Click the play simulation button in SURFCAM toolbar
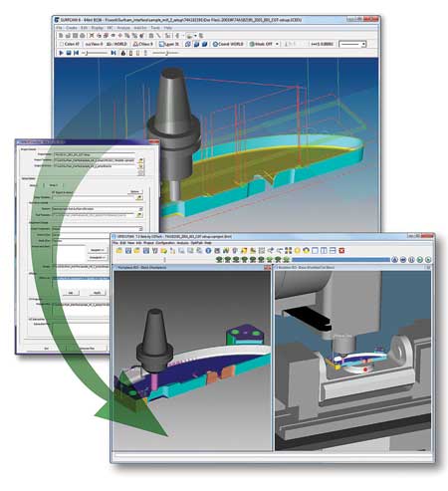Screen dimensions: 448x491 (61, 53)
